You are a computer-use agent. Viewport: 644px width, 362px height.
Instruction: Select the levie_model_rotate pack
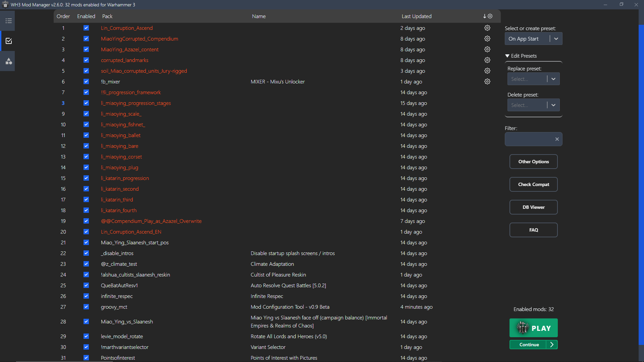(122, 336)
